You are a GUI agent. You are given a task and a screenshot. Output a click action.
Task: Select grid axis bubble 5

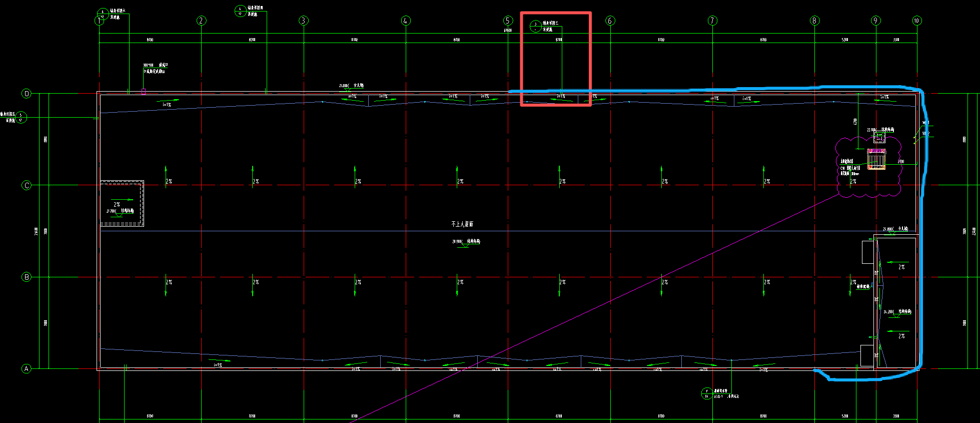point(508,21)
